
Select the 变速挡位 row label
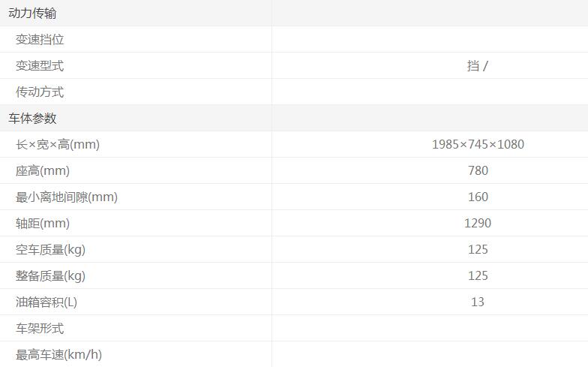40,40
